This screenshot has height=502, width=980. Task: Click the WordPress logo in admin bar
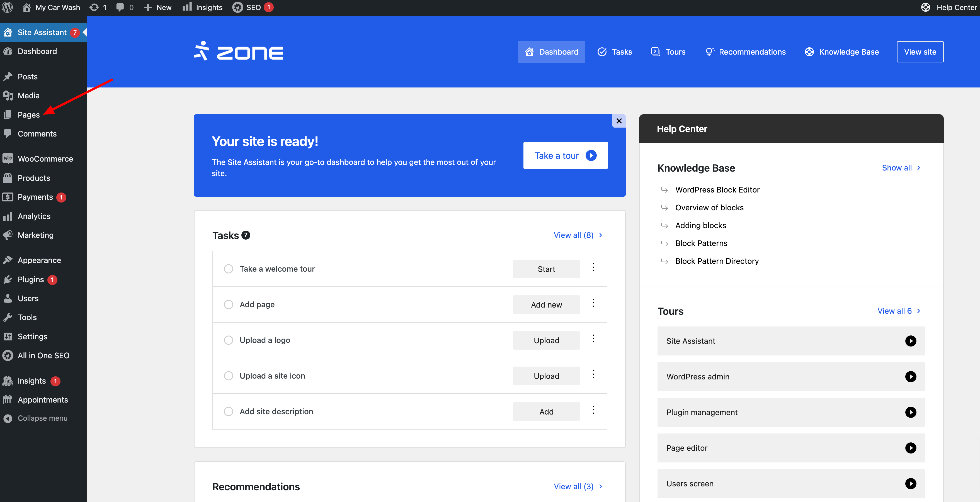[x=8, y=7]
